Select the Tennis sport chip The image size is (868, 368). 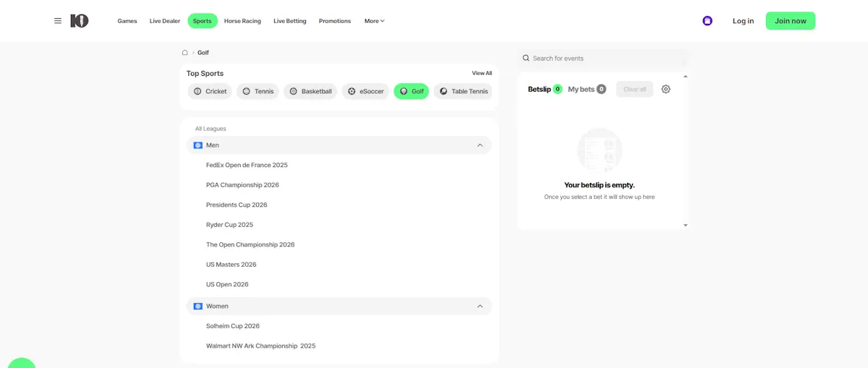[258, 92]
